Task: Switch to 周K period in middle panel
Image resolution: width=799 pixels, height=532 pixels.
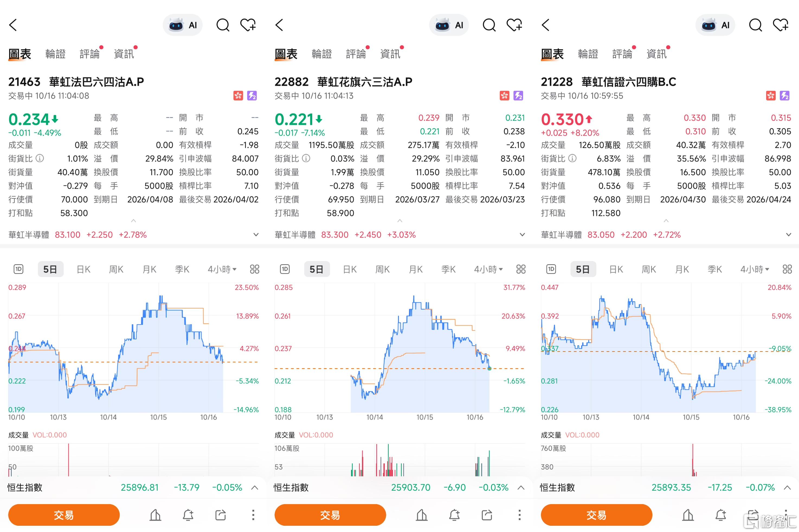Action: [x=382, y=269]
